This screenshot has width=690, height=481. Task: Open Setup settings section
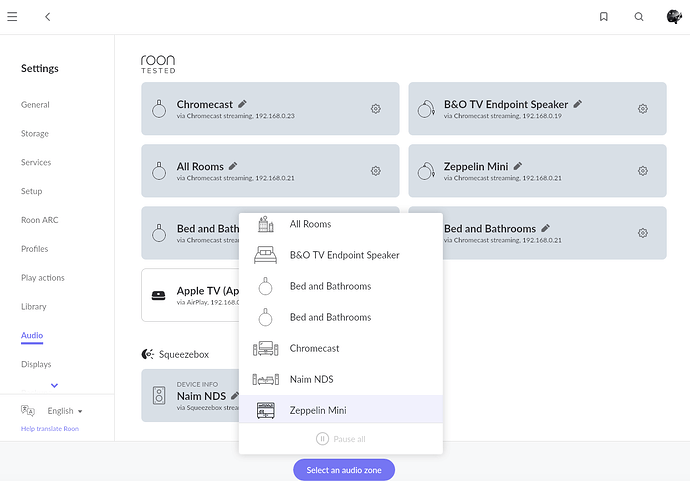[32, 191]
